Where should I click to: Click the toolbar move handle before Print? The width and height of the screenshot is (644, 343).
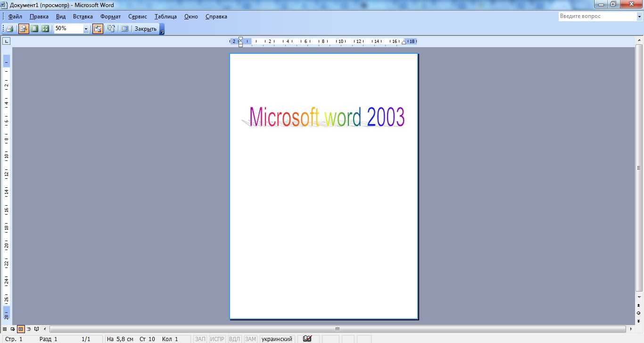tap(3, 29)
